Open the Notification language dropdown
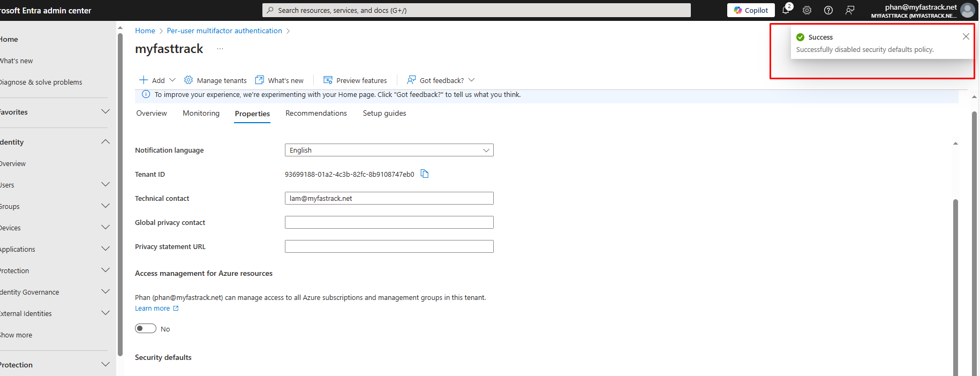Screen dimensions: 980x376 tap(389, 150)
